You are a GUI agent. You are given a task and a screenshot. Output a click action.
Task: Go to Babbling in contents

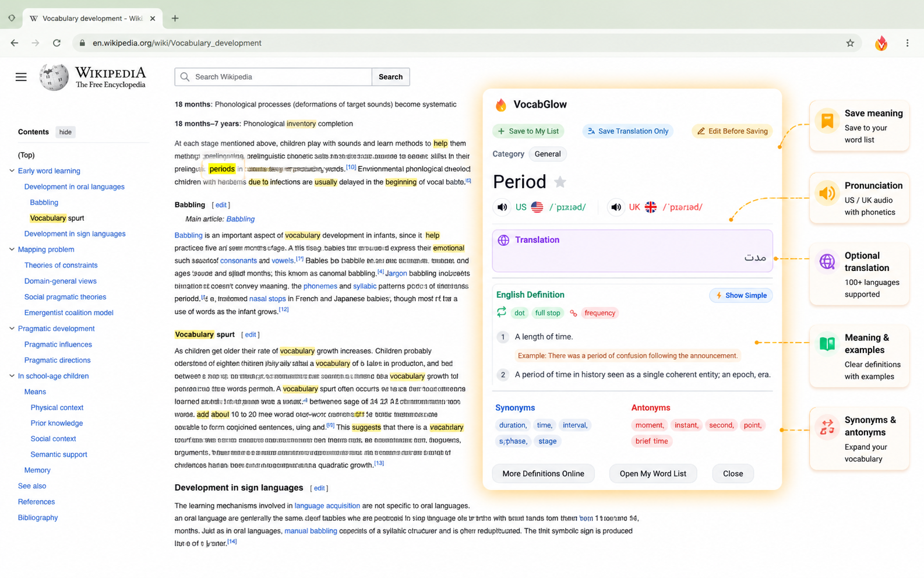44,203
